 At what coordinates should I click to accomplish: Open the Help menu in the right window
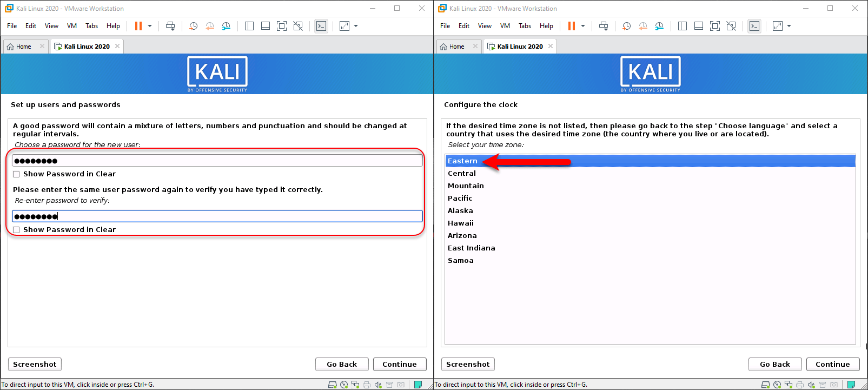click(x=547, y=26)
